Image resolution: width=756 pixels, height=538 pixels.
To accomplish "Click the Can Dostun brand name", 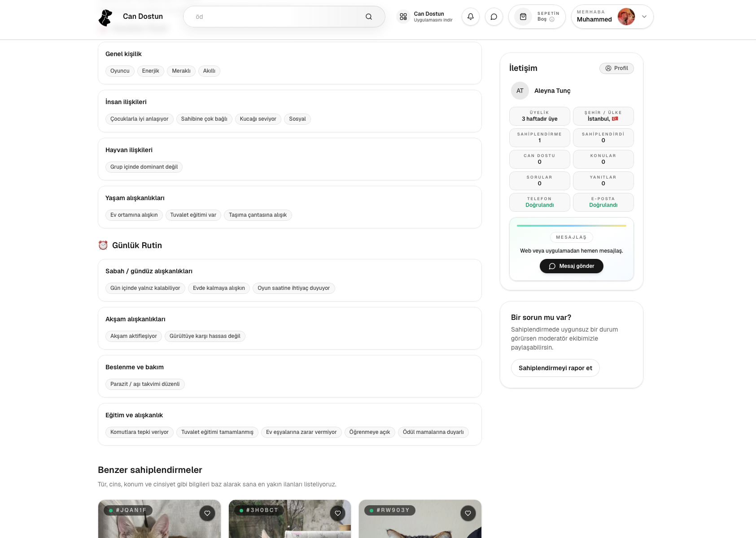I will pos(143,16).
